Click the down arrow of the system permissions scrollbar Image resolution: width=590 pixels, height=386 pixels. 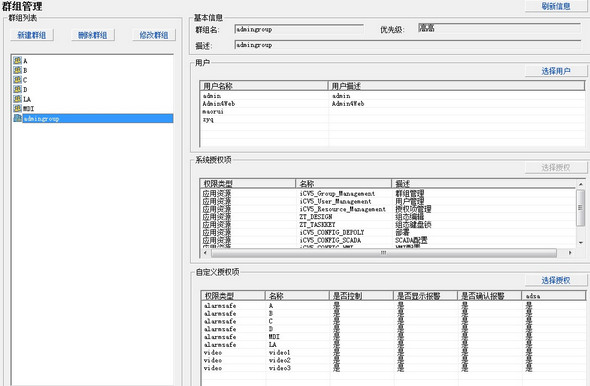coord(581,243)
